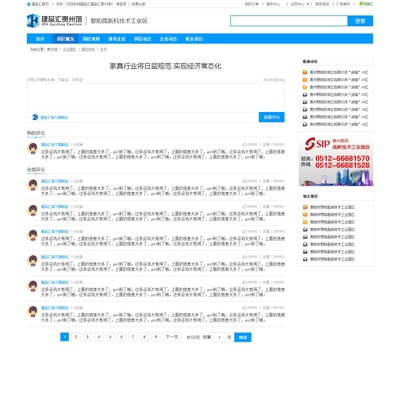
Task: Like the first comment under 全部评论
Action: point(244,181)
